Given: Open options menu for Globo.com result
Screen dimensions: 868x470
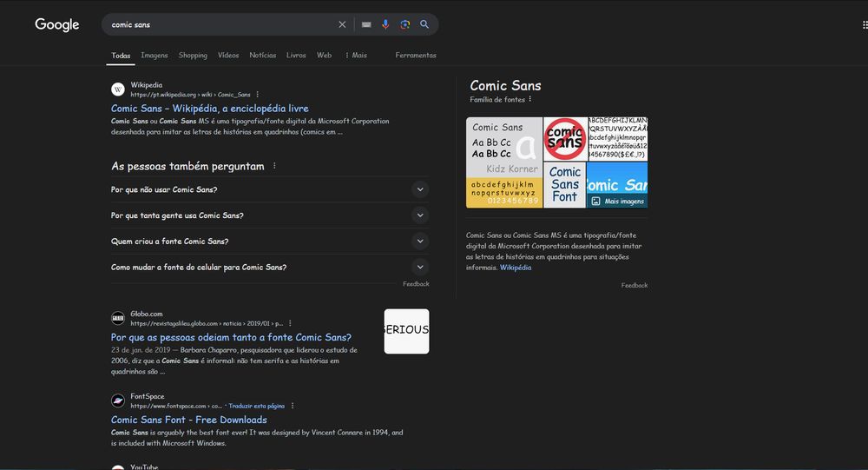Looking at the screenshot, I should point(290,323).
